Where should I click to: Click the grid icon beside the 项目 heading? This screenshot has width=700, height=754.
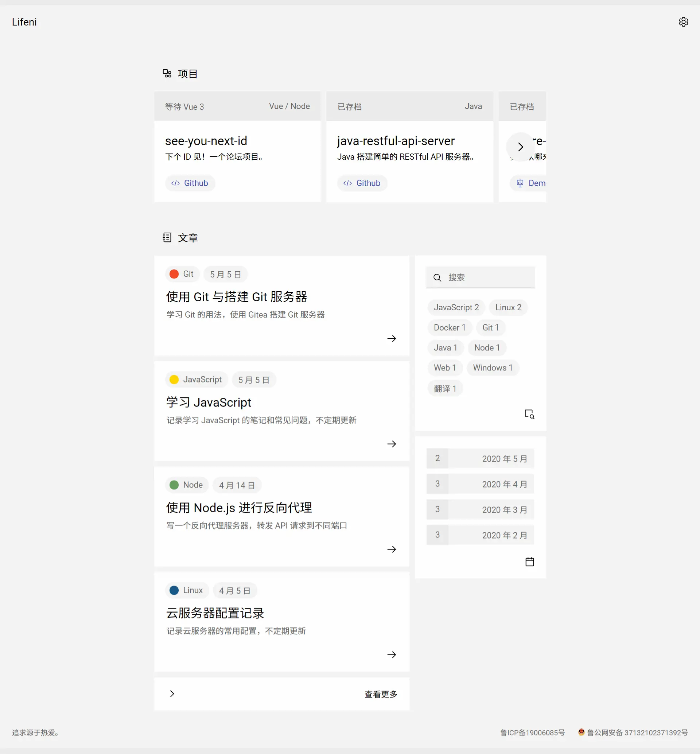pyautogui.click(x=167, y=73)
